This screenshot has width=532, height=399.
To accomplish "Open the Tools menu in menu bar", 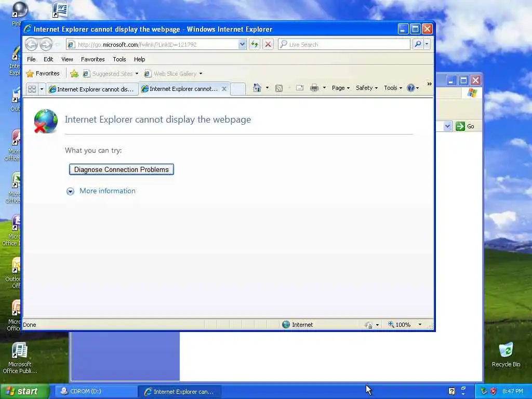I will point(119,59).
